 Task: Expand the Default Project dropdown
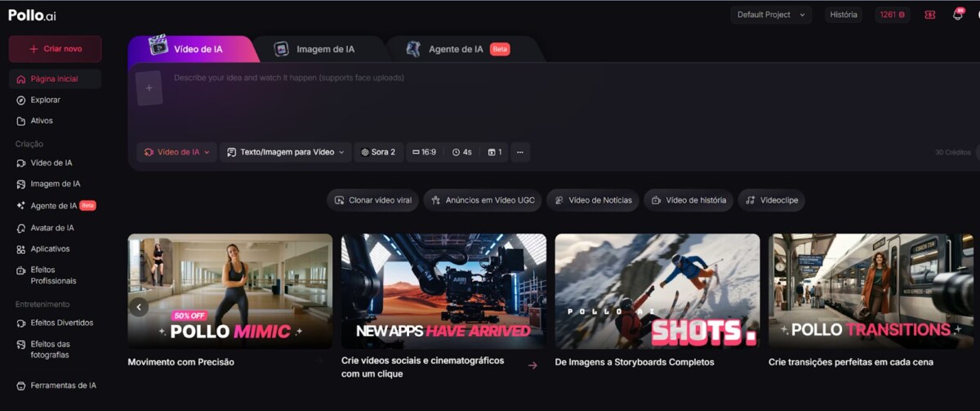pyautogui.click(x=770, y=15)
